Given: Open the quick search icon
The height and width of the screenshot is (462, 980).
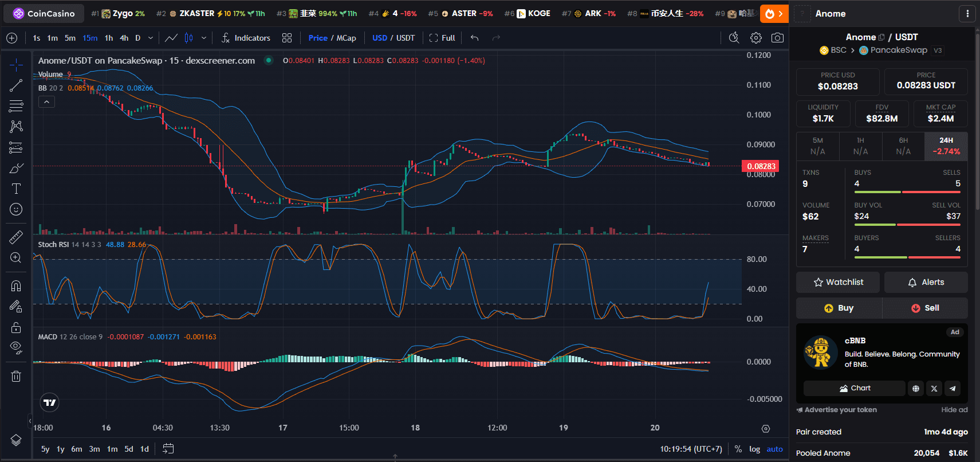Looking at the screenshot, I should tap(734, 38).
